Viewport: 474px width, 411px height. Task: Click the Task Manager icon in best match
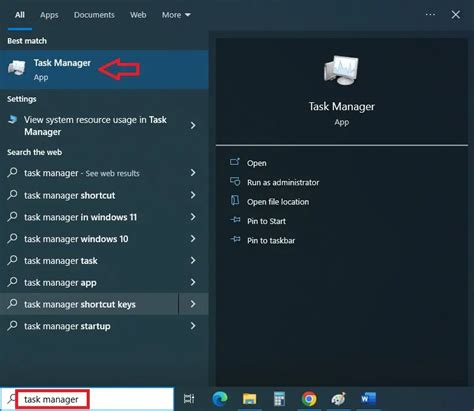point(17,68)
